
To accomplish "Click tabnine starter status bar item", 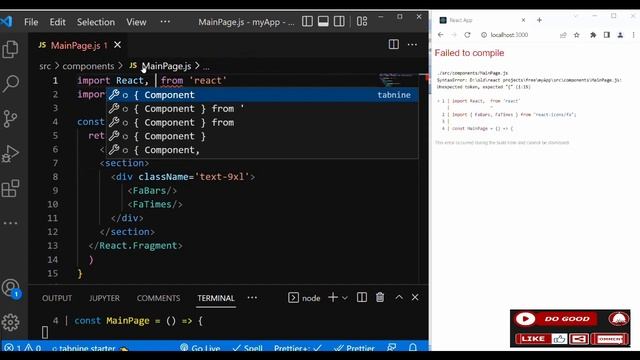I will pyautogui.click(x=89, y=348).
